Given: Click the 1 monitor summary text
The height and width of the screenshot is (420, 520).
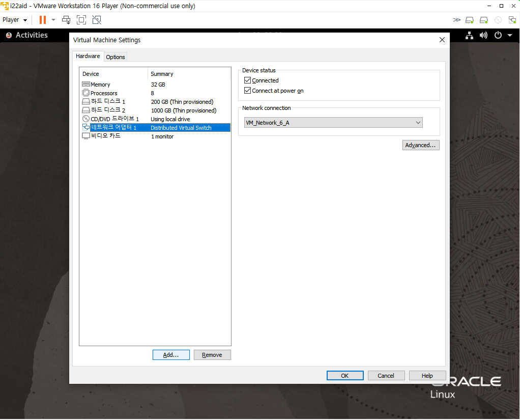Looking at the screenshot, I should (x=162, y=136).
